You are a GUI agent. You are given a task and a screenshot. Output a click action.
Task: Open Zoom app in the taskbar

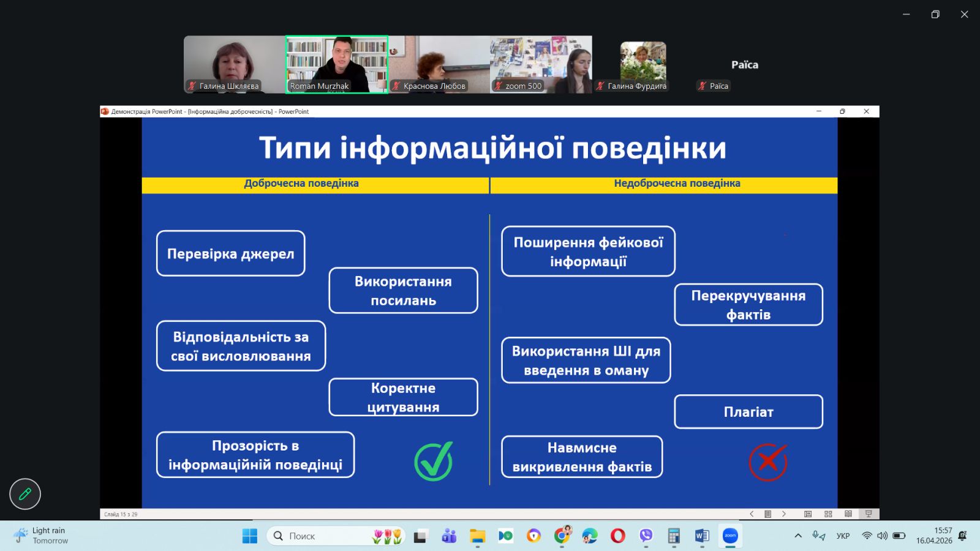(730, 536)
